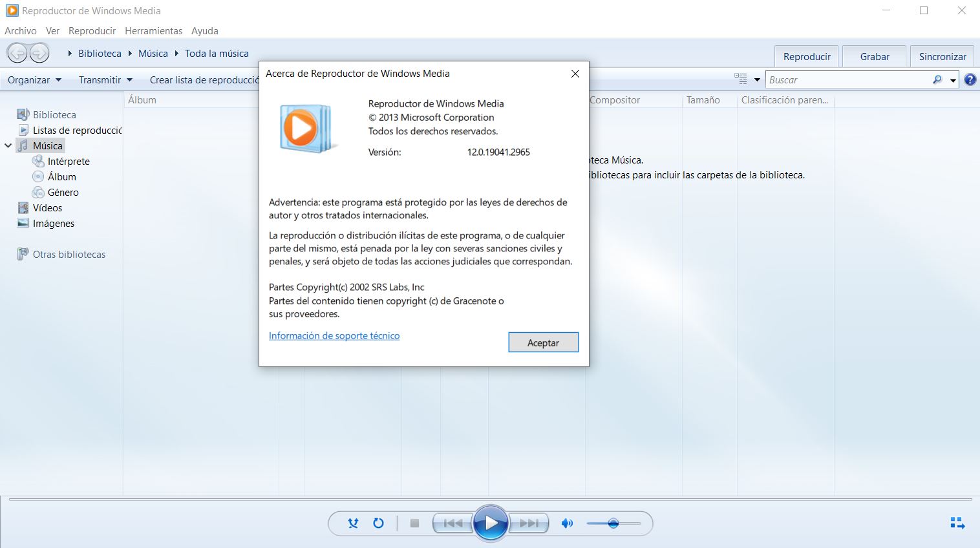Open the help question mark icon
The width and height of the screenshot is (980, 548).
click(970, 79)
